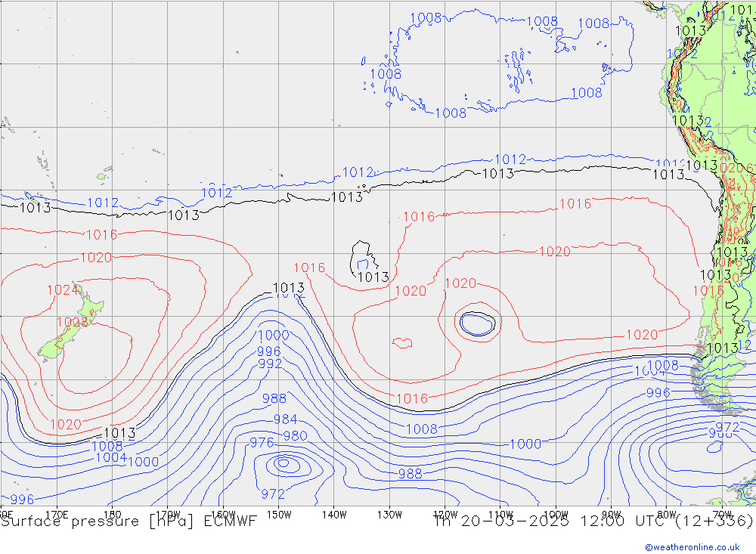Viewport: 756px width, 554px height.
Task: Click the 976 isobar label
Action: tap(262, 442)
